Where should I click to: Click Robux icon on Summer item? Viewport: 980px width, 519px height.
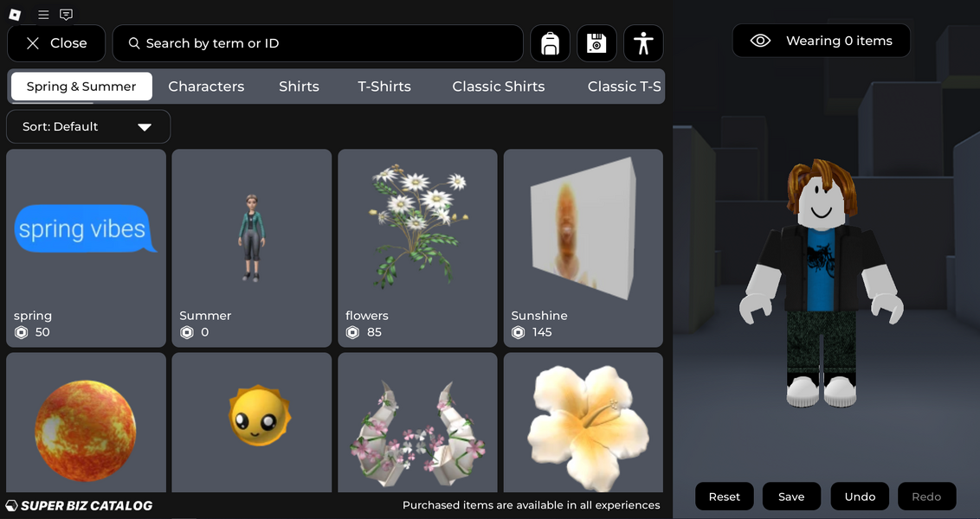pos(187,332)
